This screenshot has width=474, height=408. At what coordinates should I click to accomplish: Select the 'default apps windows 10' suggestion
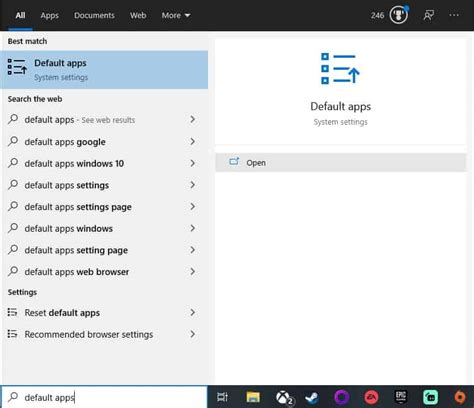[74, 164]
